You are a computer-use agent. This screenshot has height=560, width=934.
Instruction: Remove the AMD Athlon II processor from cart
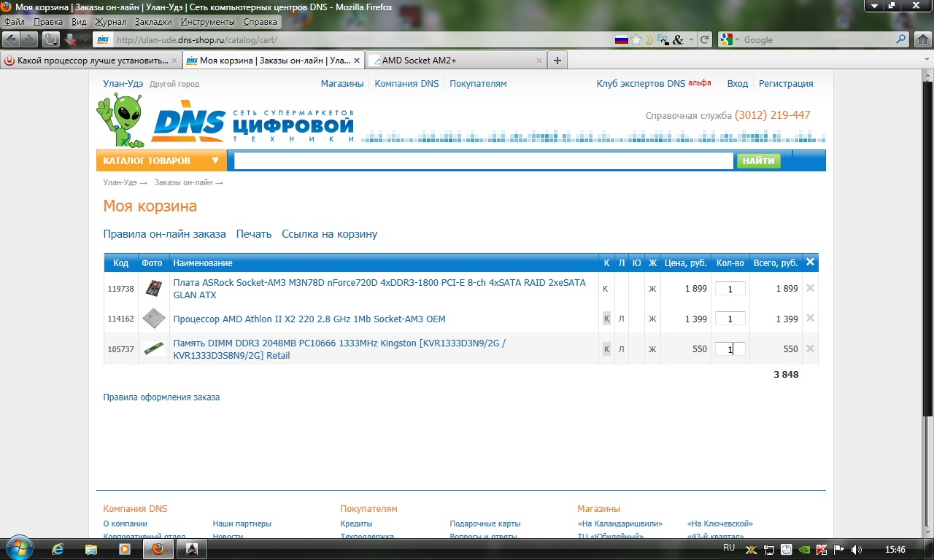pyautogui.click(x=810, y=319)
